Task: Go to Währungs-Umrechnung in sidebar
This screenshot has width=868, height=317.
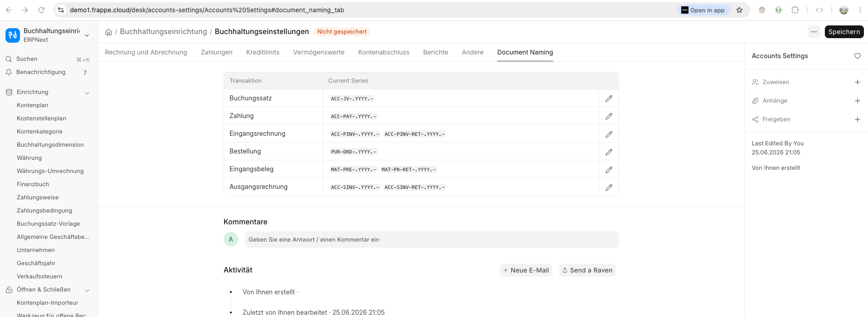Action: [x=50, y=171]
